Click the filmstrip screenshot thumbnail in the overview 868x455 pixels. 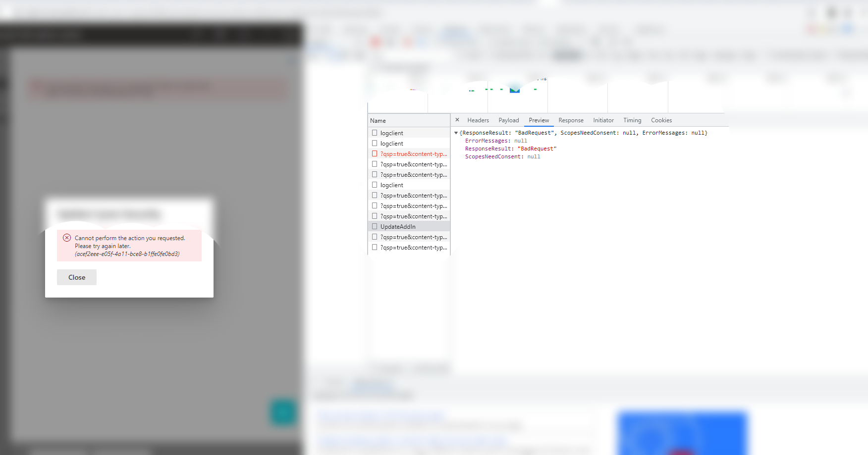click(x=515, y=90)
